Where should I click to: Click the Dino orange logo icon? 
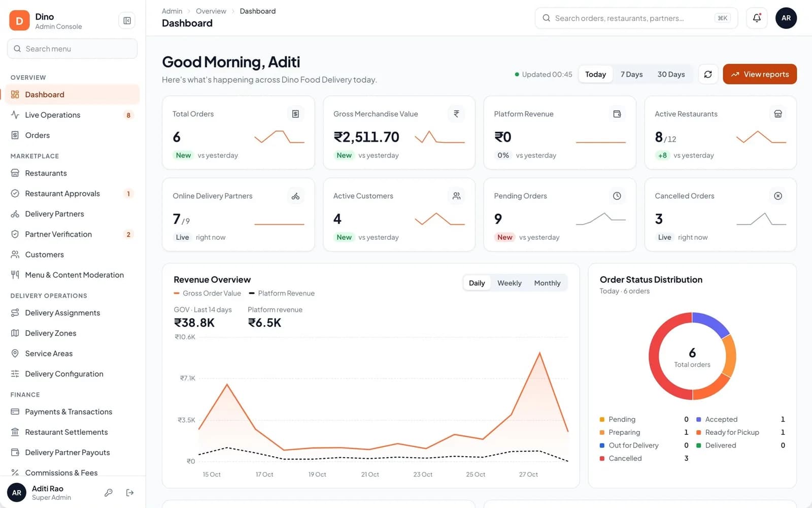click(19, 21)
